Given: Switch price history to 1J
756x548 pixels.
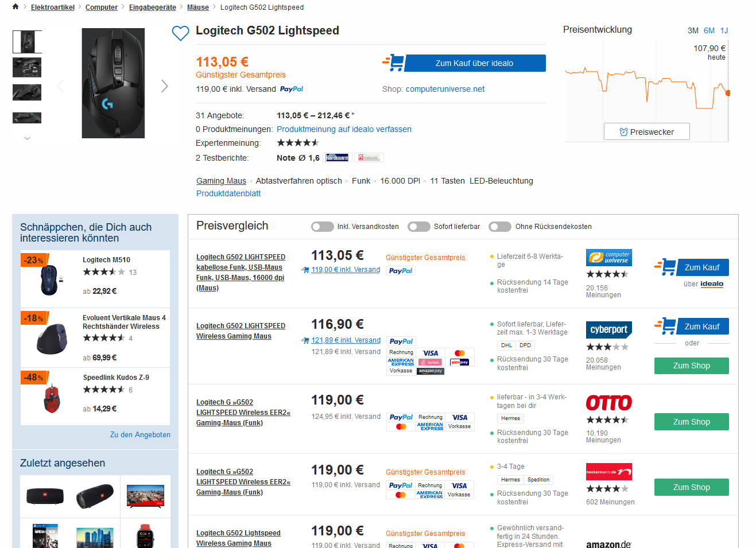Looking at the screenshot, I should tap(724, 30).
